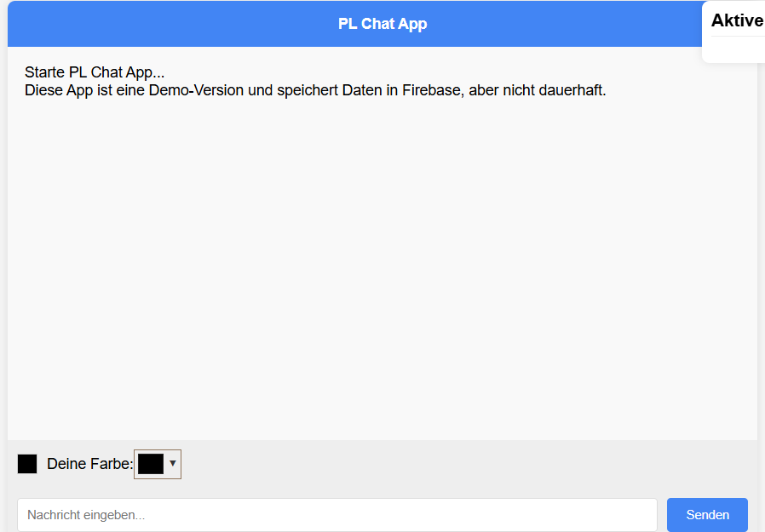Viewport: 765px width, 532px height.
Task: Click the black color preview square
Action: click(27, 464)
